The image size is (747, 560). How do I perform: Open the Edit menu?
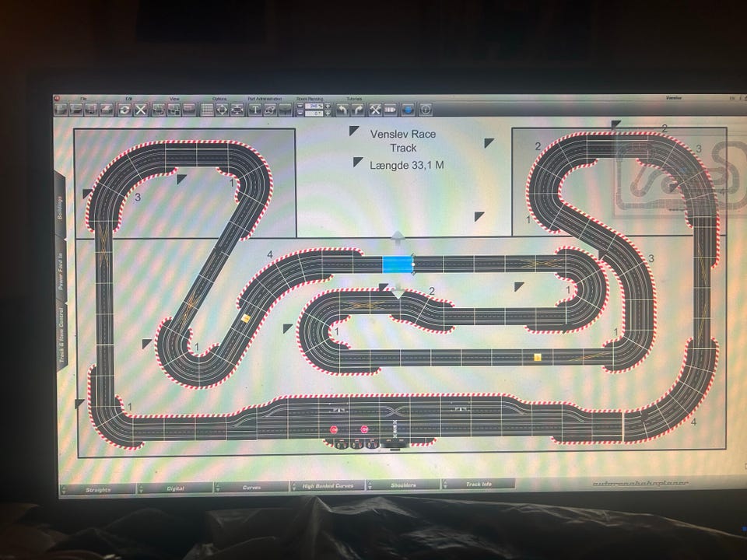[x=128, y=99]
